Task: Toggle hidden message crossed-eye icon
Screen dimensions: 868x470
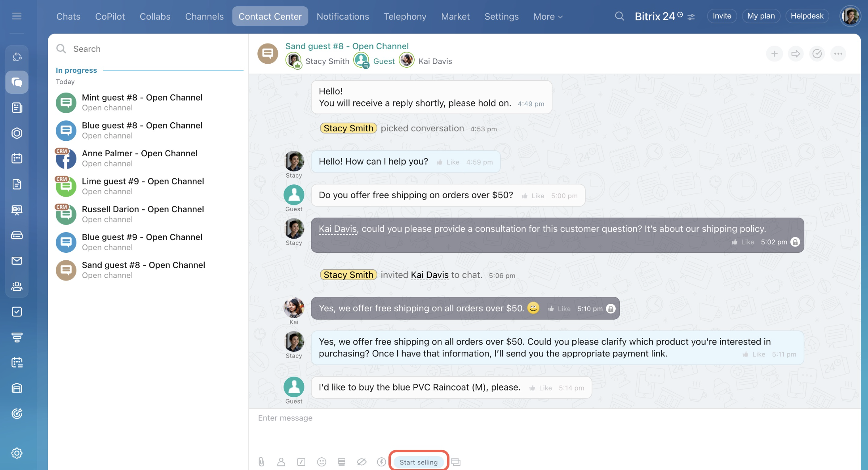Action: pyautogui.click(x=361, y=462)
